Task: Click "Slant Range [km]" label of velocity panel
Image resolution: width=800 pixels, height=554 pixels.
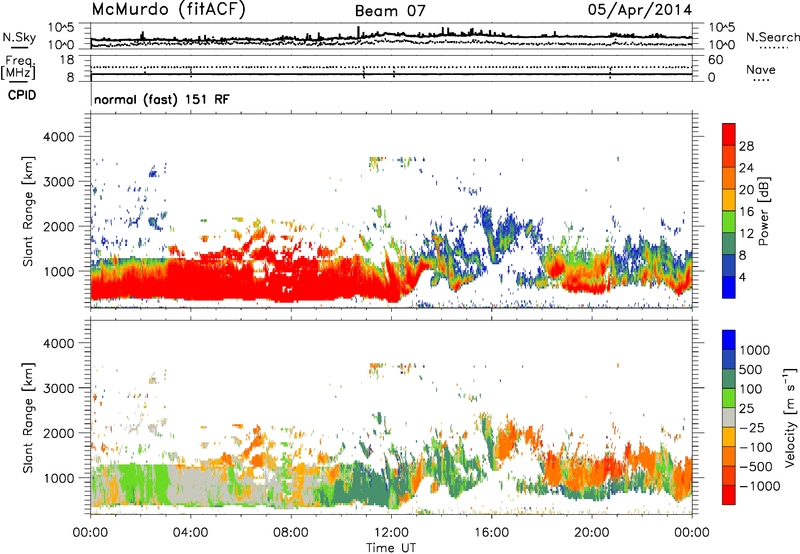Action: [x=28, y=418]
